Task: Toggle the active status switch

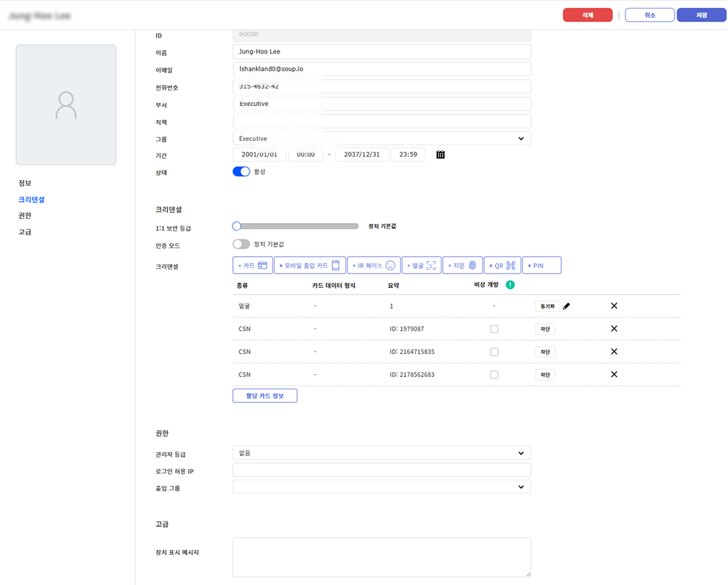Action: click(x=241, y=172)
